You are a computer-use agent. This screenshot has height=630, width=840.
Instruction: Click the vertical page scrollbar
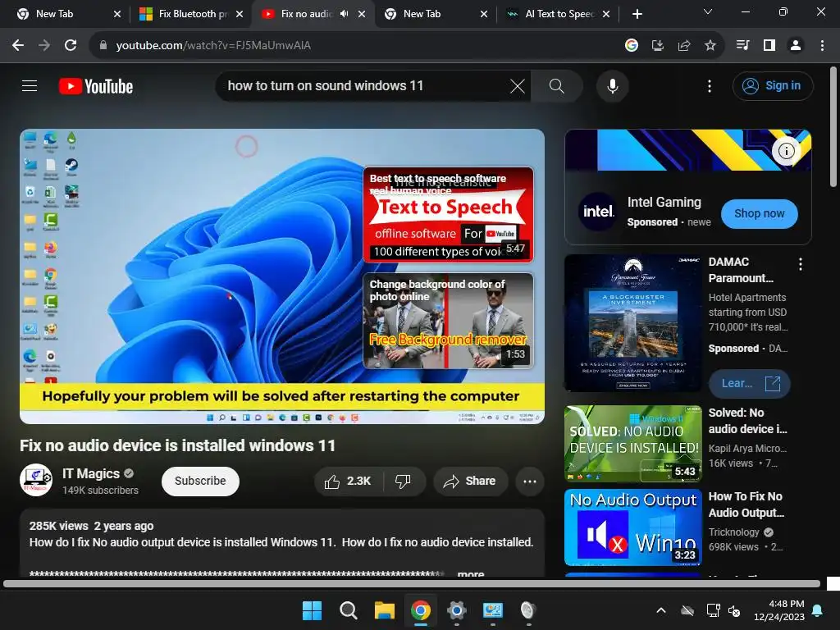[833, 126]
